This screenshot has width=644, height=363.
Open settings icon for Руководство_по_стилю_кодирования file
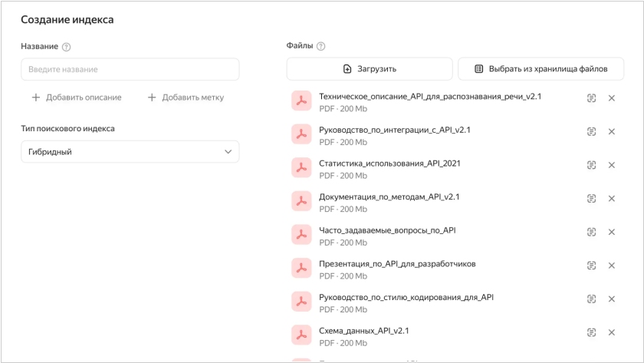[591, 299]
